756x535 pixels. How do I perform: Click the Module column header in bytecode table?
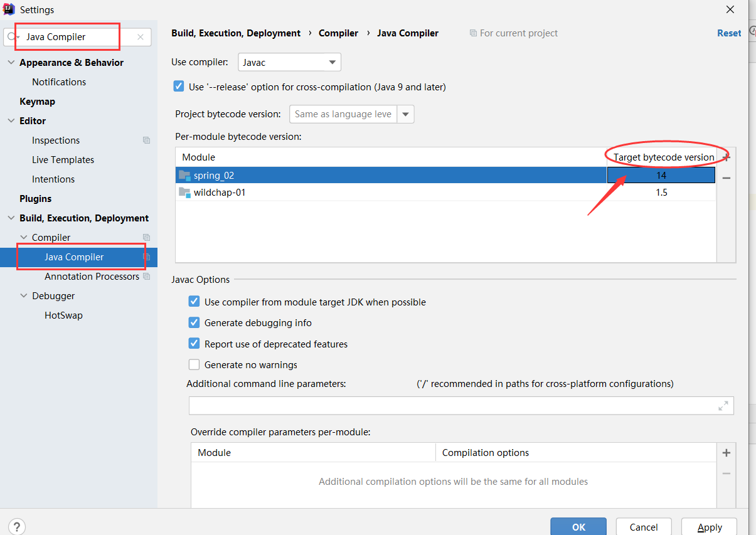[x=391, y=157]
